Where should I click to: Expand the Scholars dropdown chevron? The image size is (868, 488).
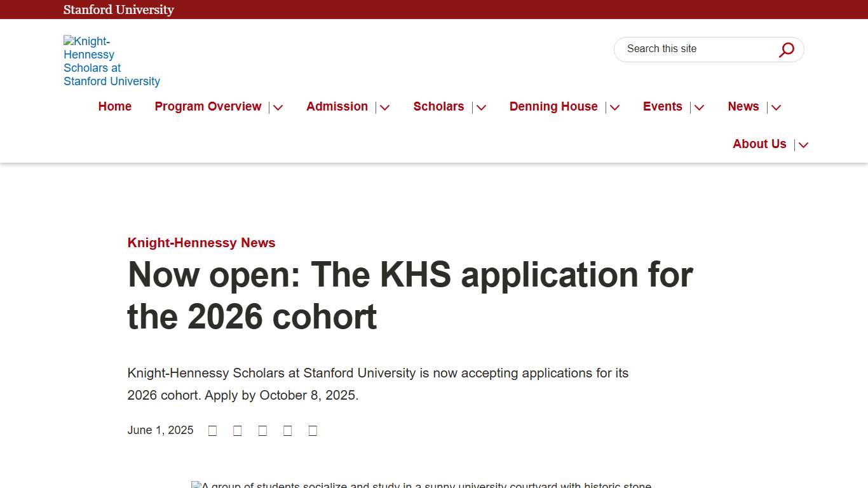coord(481,107)
